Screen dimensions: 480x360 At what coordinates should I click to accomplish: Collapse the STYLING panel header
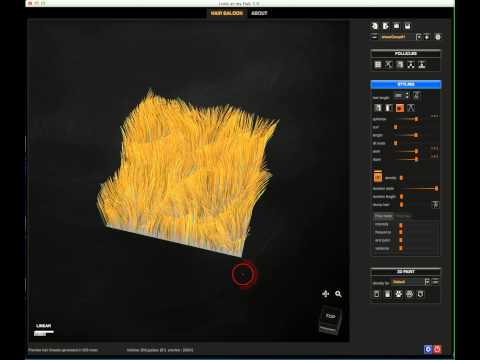(406, 84)
